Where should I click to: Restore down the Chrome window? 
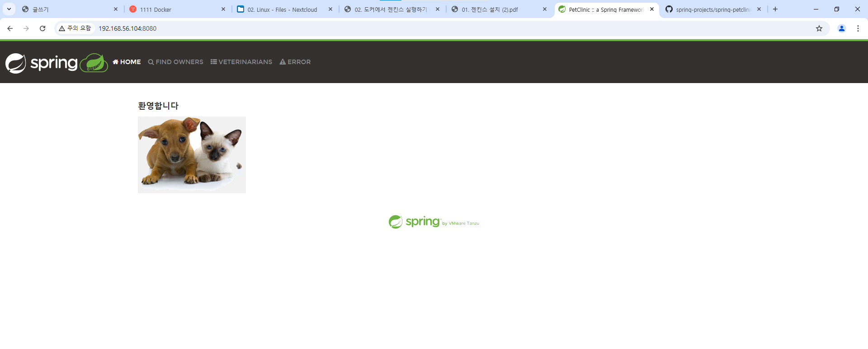tap(837, 9)
